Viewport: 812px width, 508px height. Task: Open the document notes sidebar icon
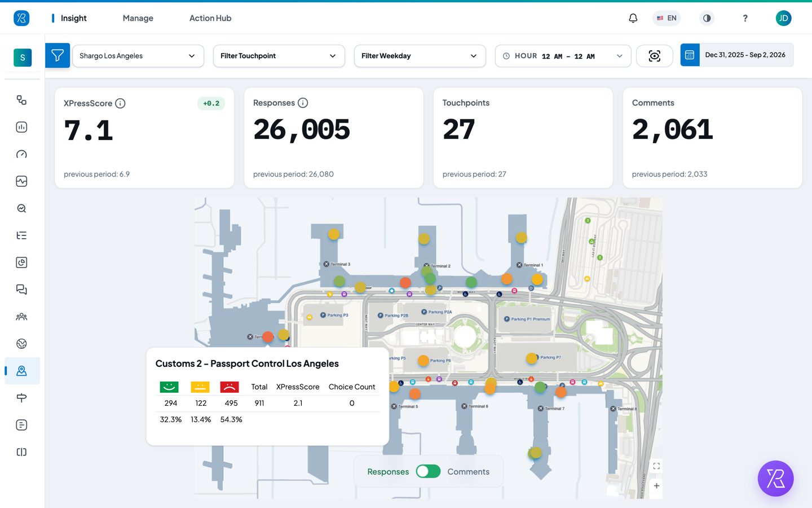(21, 425)
